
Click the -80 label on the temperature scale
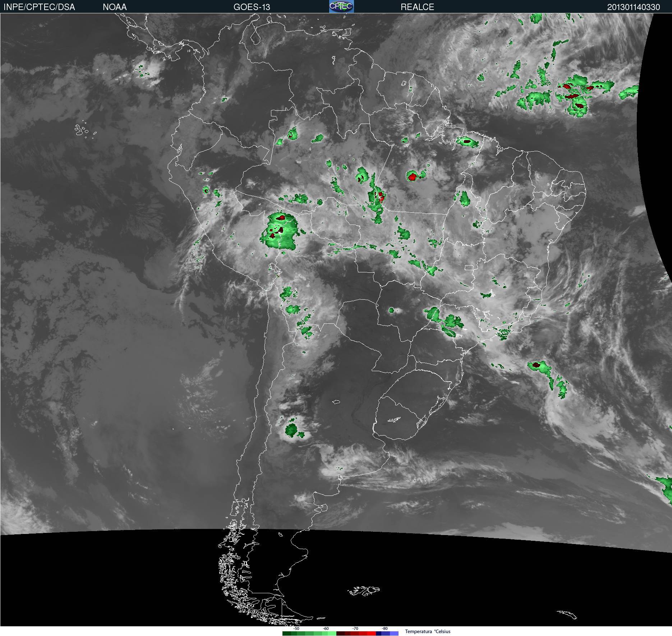click(385, 628)
